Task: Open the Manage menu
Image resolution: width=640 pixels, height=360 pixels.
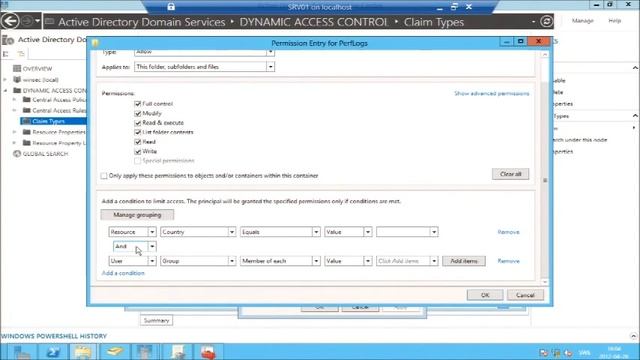Action: 582,20
